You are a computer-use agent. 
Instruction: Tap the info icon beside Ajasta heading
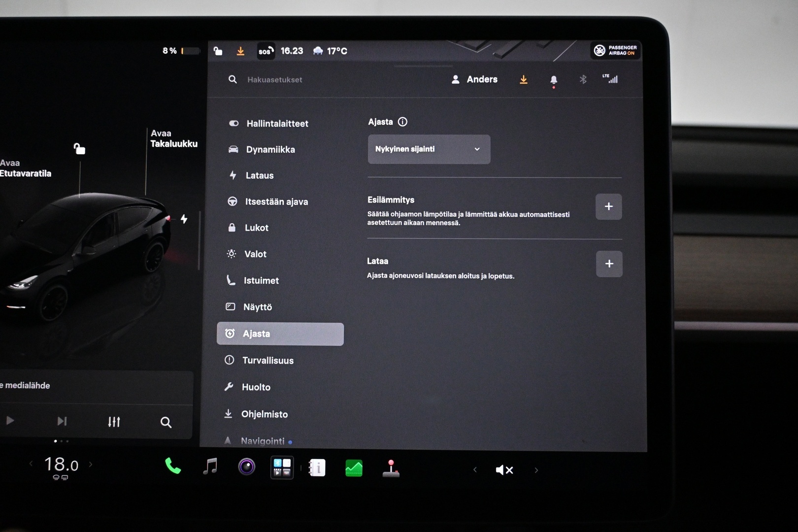coord(402,122)
